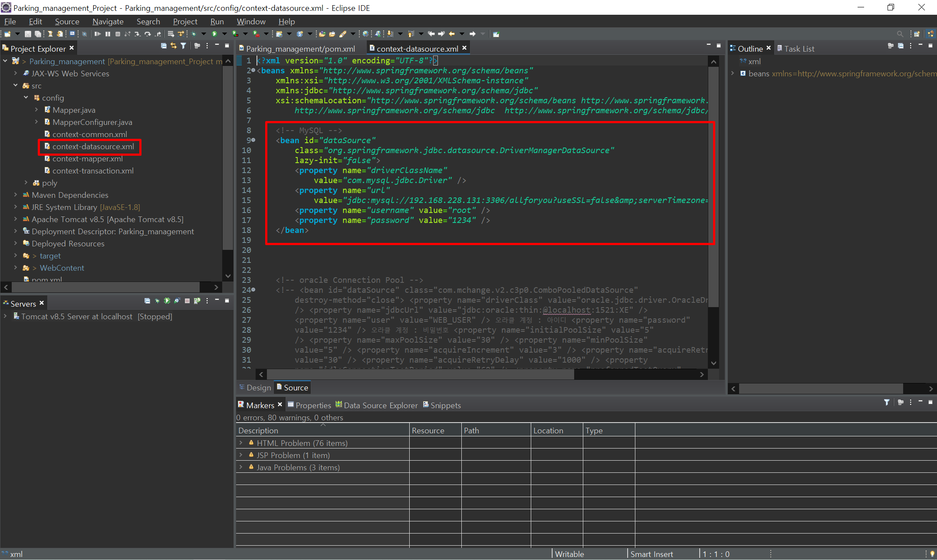The width and height of the screenshot is (937, 560).
Task: Click the filter icon in Project Explorer
Action: (x=184, y=46)
